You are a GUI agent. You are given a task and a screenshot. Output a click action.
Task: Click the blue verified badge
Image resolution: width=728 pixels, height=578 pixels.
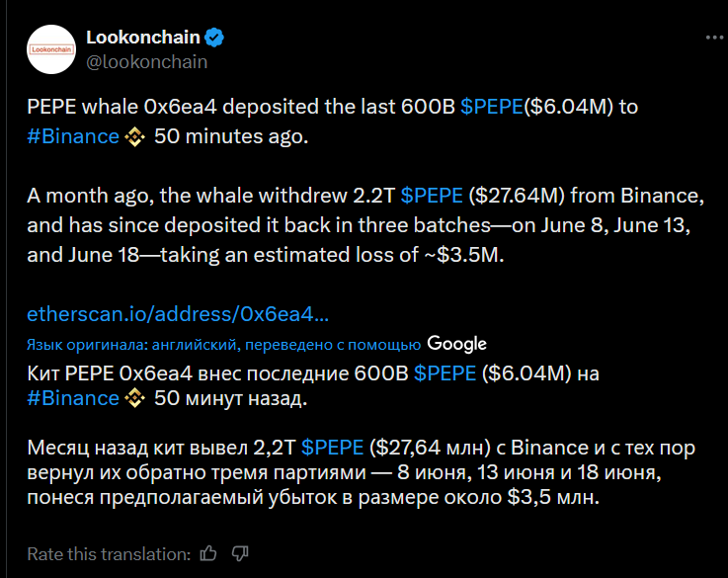214,38
